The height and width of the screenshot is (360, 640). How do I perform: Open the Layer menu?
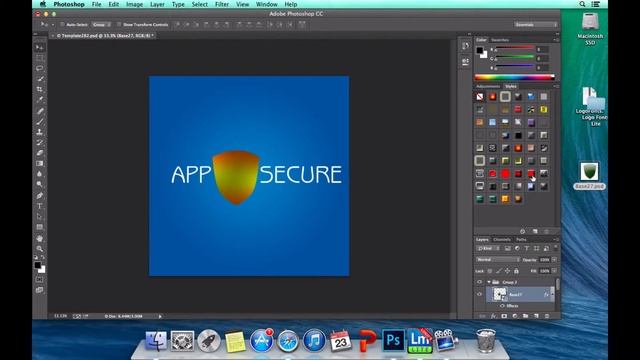coord(157,4)
